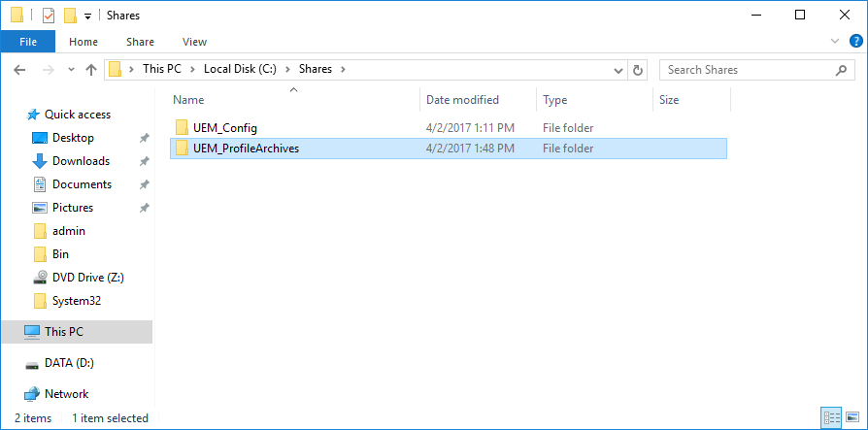Viewport: 868px width, 430px height.
Task: Click the Up arrow to the parent folder
Action: [x=91, y=70]
